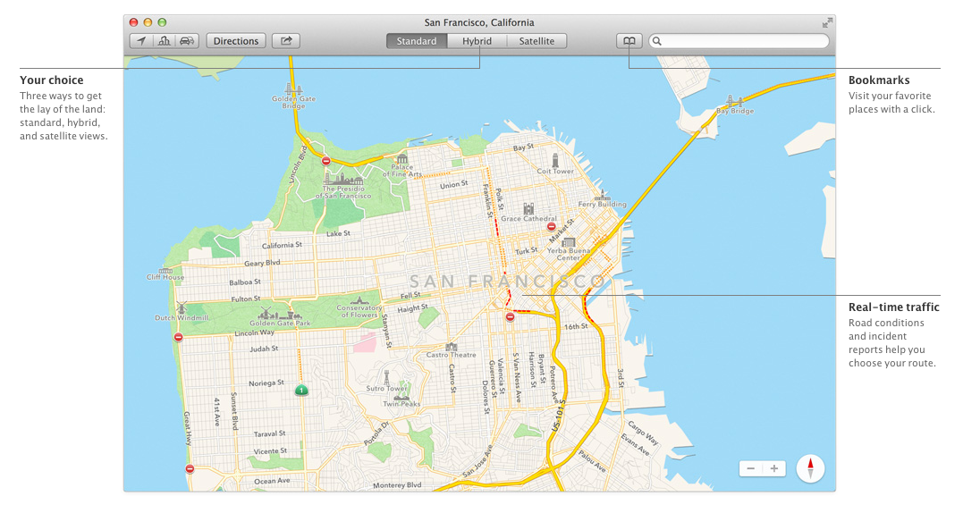
Task: Select the Conservatory of Flowers icon
Action: point(359,300)
